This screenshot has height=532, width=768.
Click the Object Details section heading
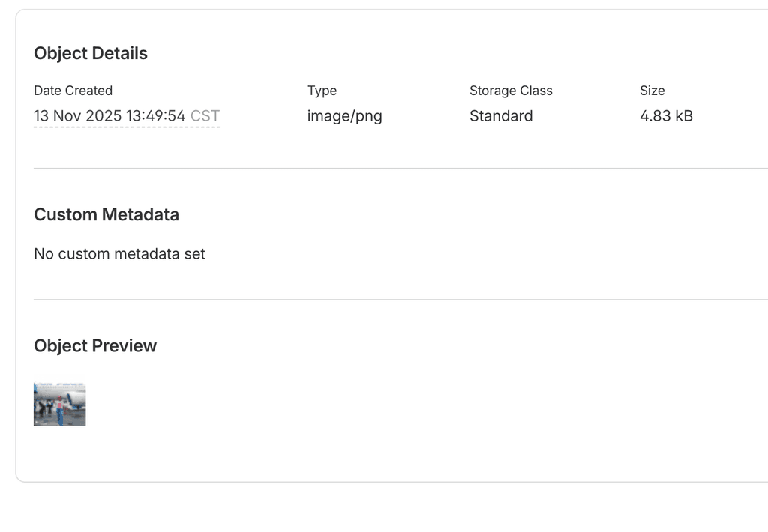coord(90,53)
